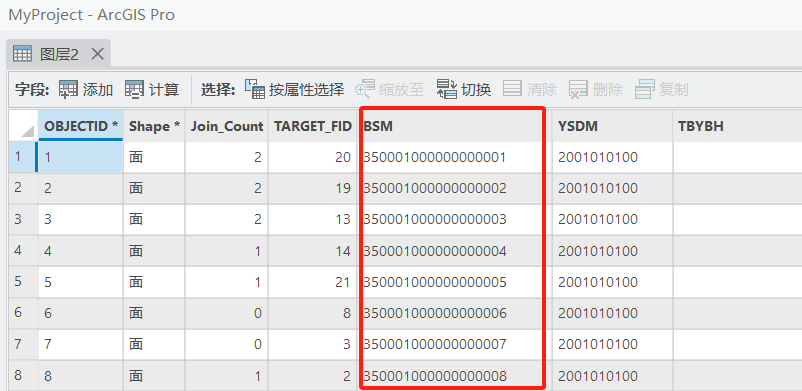This screenshot has height=391, width=802.
Task: Click empty TBYBH cell in row 2
Action: [737, 188]
